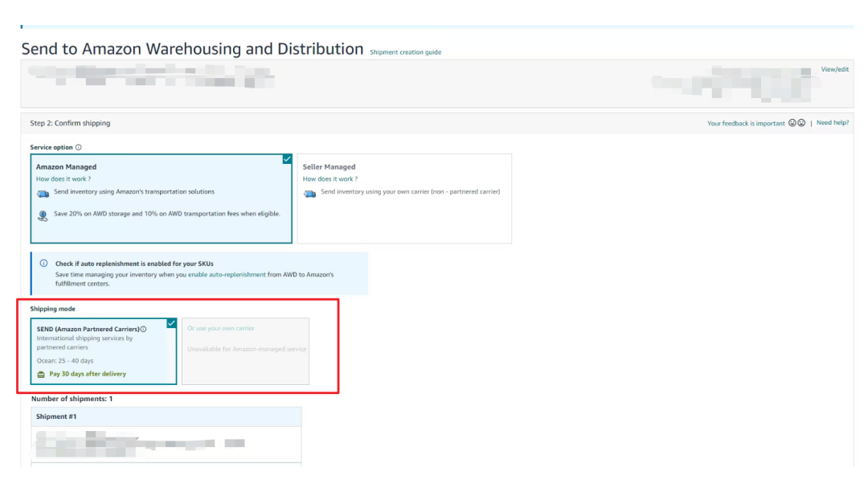The image size is (868, 492).
Task: Toggle the checkmark on Amazon Managed card
Action: click(x=287, y=159)
